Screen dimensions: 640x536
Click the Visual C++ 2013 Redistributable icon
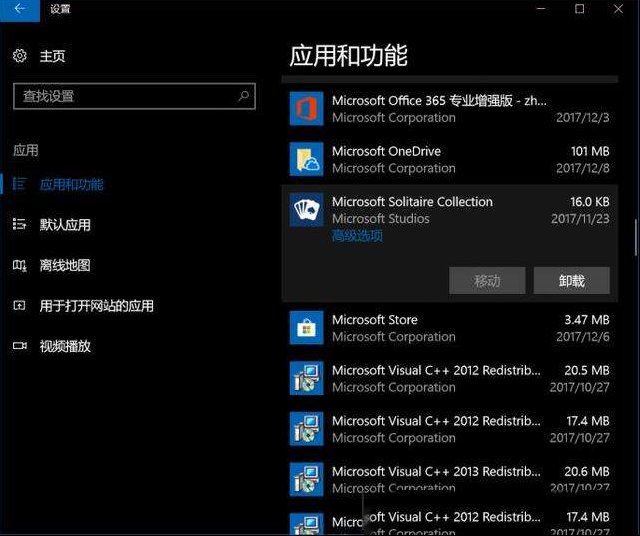(307, 479)
